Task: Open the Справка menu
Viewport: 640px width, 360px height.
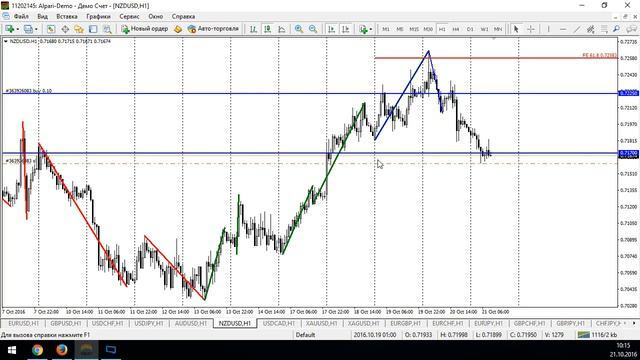Action: [x=183, y=17]
